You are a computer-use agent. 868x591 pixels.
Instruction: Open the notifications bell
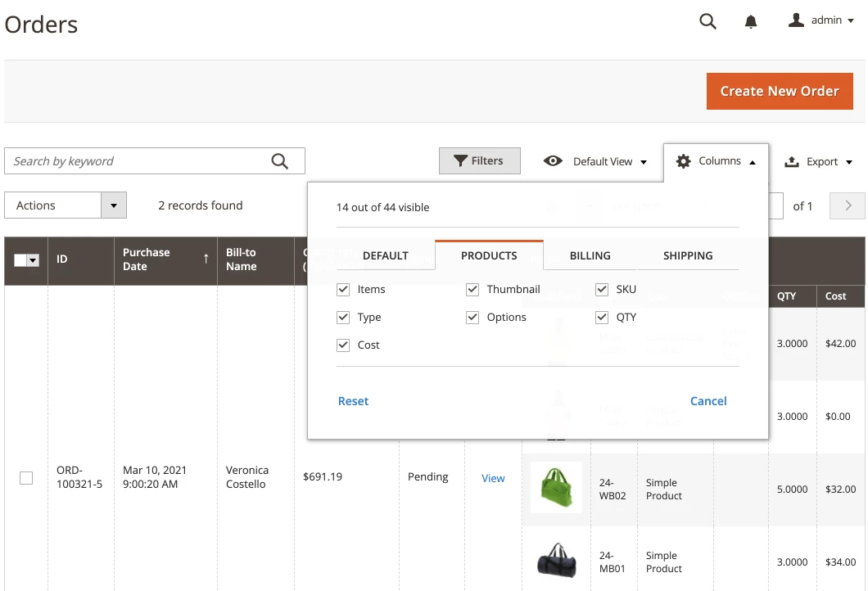pos(751,22)
